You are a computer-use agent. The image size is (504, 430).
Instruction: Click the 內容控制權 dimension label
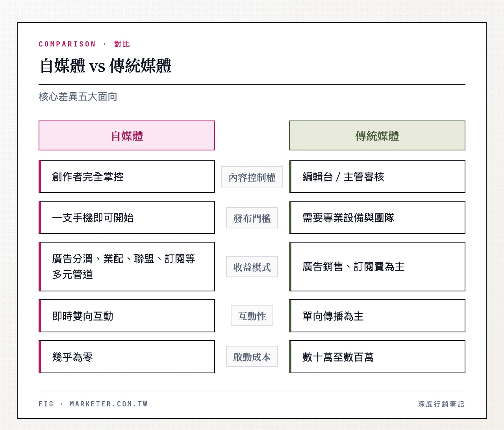pyautogui.click(x=252, y=177)
